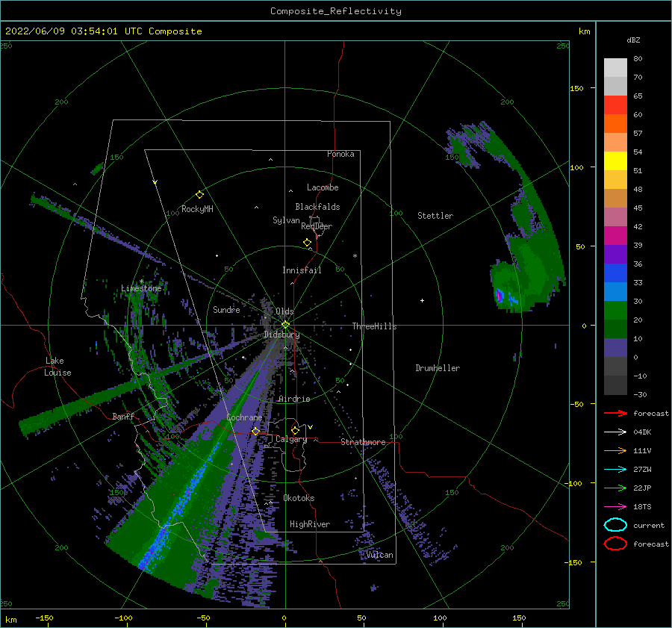
Task: Click the Sundre label
Action: tap(226, 309)
